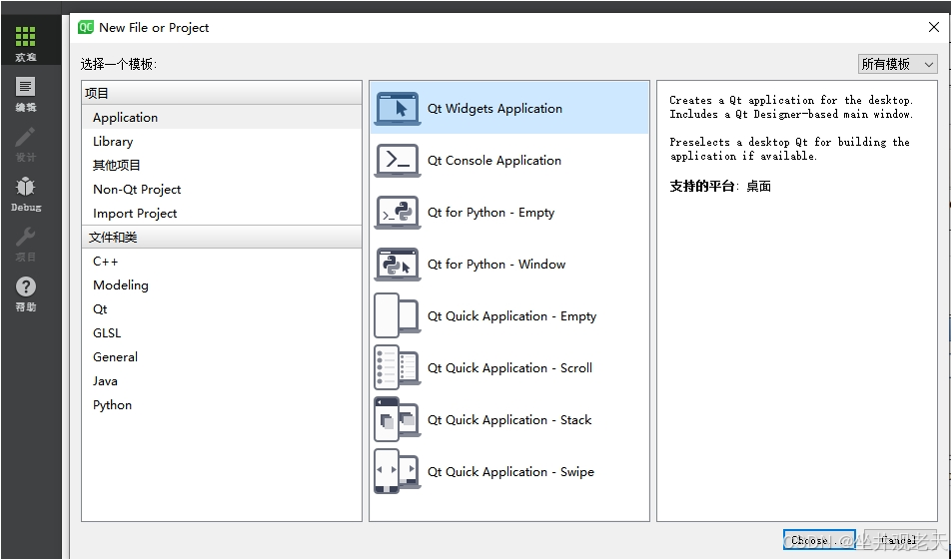Click the Choose button
Viewport: 952px width, 560px height.
pyautogui.click(x=819, y=540)
